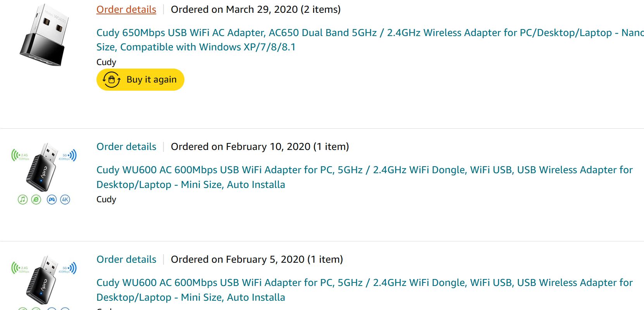This screenshot has height=310, width=644.
Task: Open Order details for February 5, 2020 order
Action: tap(126, 259)
